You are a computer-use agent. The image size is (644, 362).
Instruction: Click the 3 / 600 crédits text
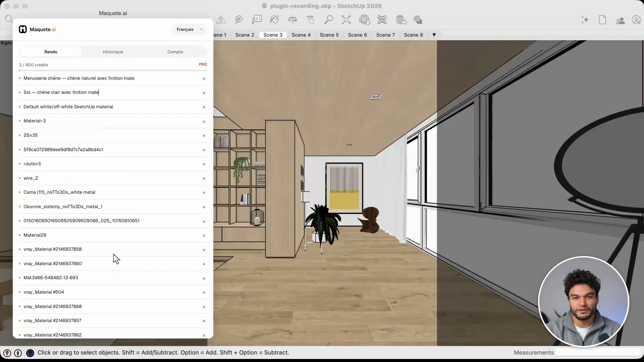(34, 65)
